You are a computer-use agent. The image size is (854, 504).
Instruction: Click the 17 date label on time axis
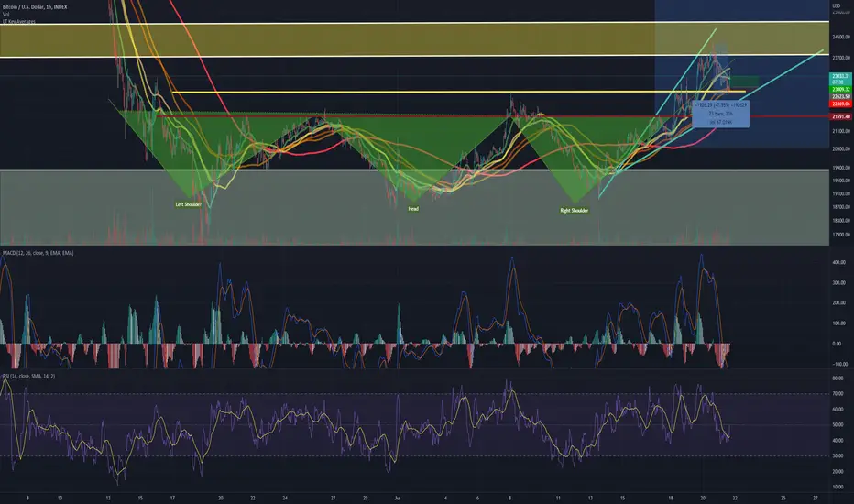[x=172, y=498]
